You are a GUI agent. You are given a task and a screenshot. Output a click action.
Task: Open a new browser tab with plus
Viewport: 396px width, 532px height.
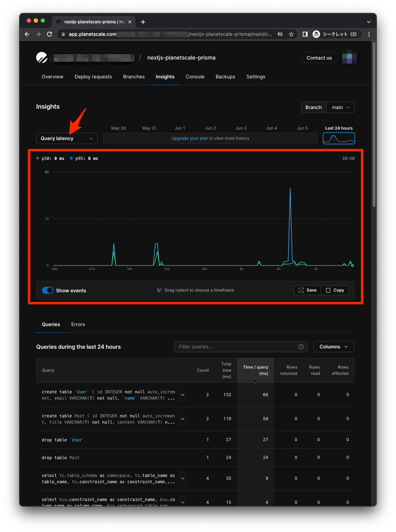[143, 22]
